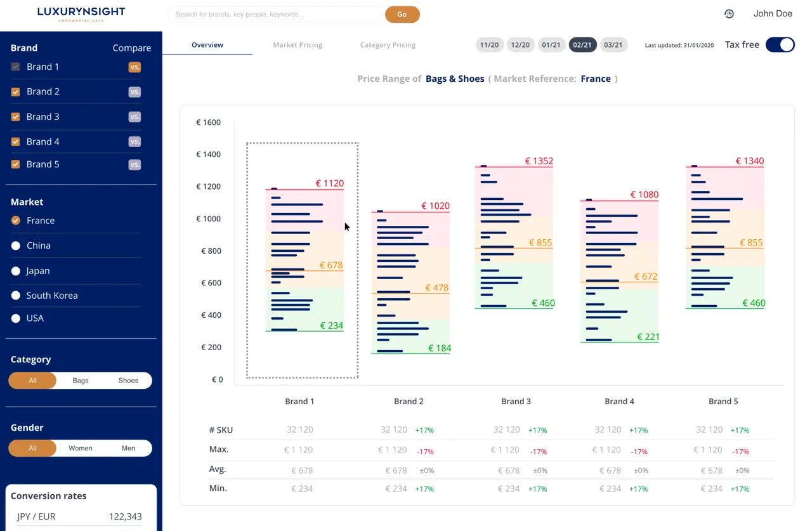Click the VS compare badge for Brand 3

tap(134, 117)
